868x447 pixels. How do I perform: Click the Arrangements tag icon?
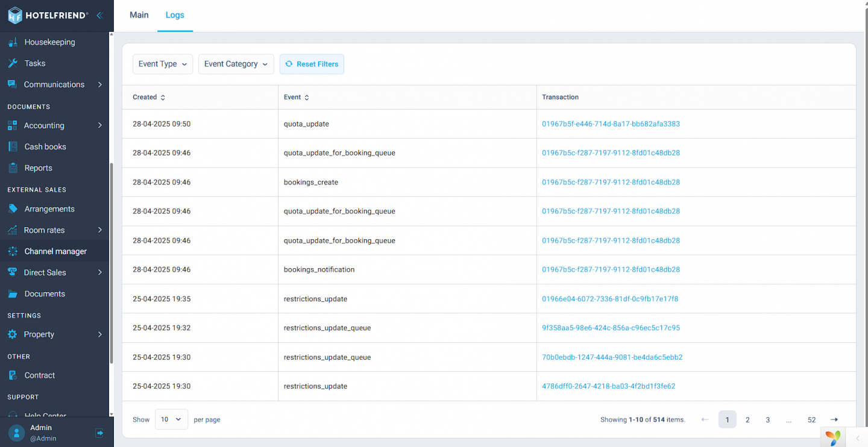pos(13,209)
